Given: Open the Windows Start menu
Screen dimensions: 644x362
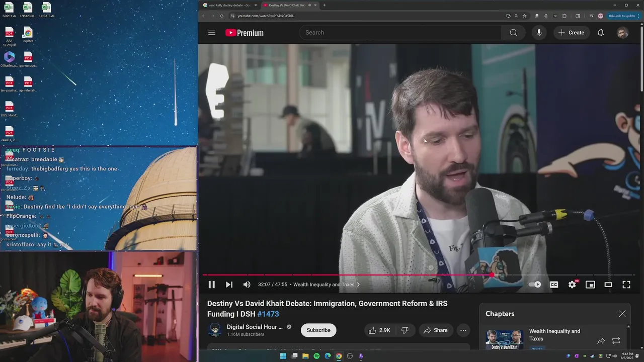Looking at the screenshot, I should [283, 356].
